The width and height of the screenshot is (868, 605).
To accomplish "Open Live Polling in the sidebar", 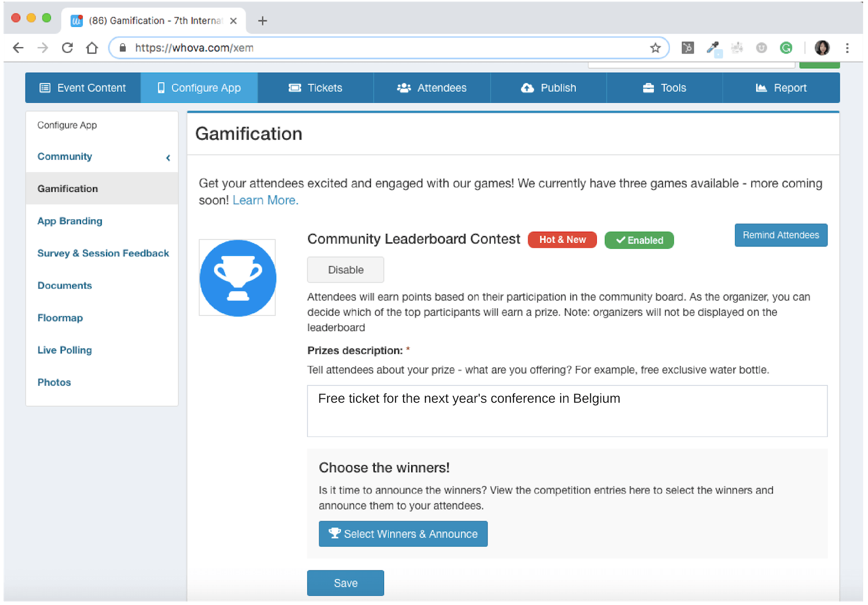I will [x=65, y=350].
